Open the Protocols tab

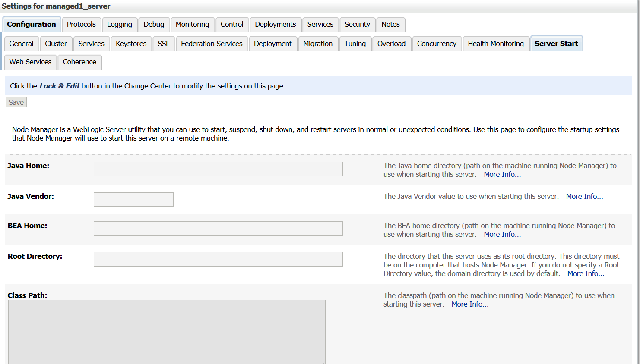[x=81, y=25]
